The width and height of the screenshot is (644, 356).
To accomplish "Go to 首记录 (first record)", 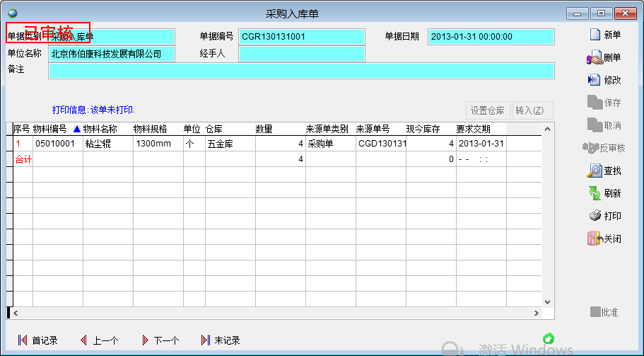I will [x=23, y=340].
